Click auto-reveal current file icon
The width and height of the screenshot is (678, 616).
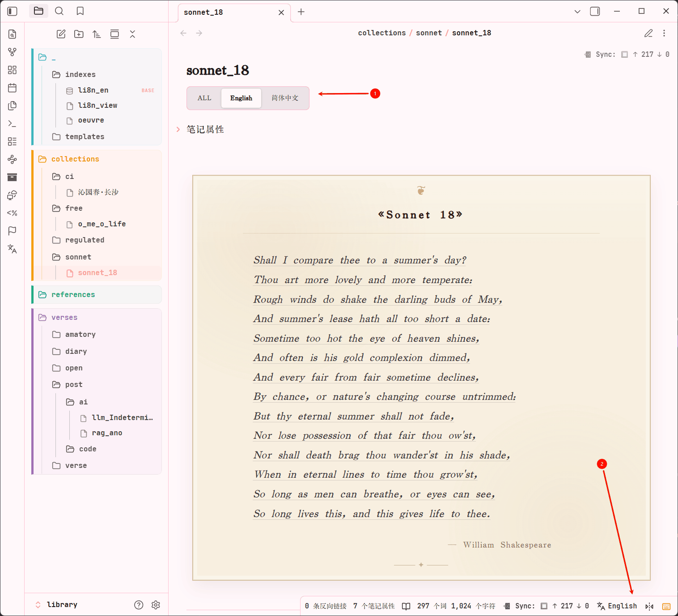coord(114,34)
